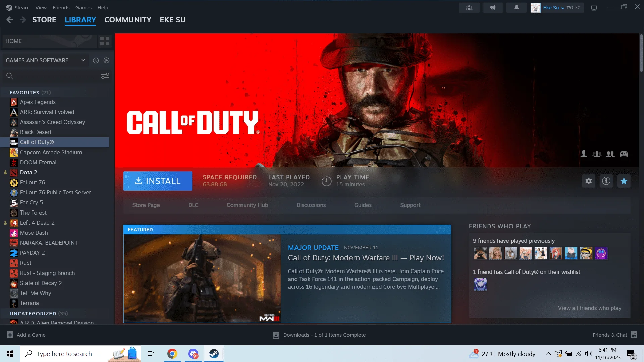Viewport: 644px width, 362px height.
Task: Click the back navigation arrow
Action: pyautogui.click(x=10, y=20)
